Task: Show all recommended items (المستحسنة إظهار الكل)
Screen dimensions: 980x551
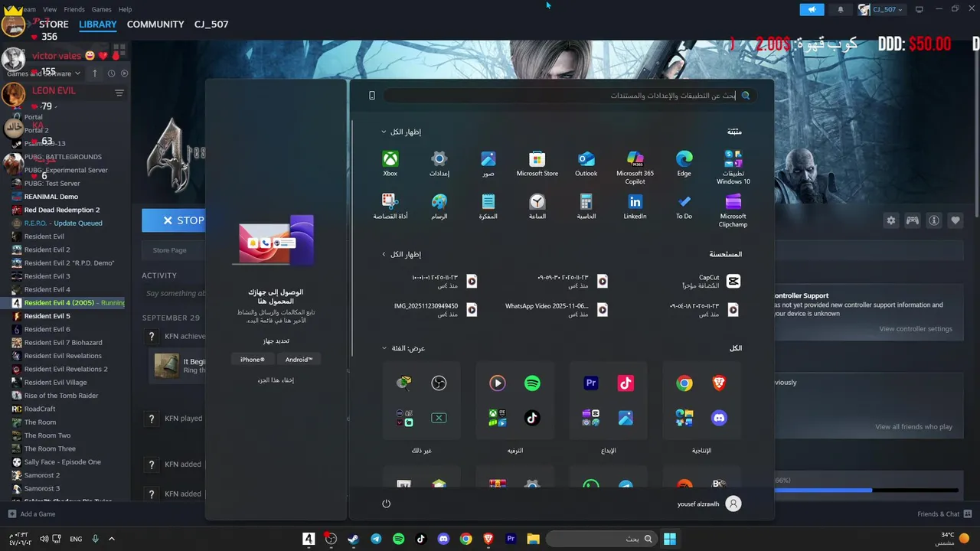Action: (x=401, y=254)
